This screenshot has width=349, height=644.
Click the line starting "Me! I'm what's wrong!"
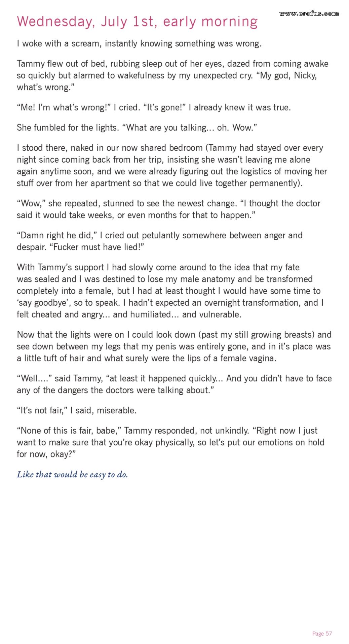click(x=154, y=107)
